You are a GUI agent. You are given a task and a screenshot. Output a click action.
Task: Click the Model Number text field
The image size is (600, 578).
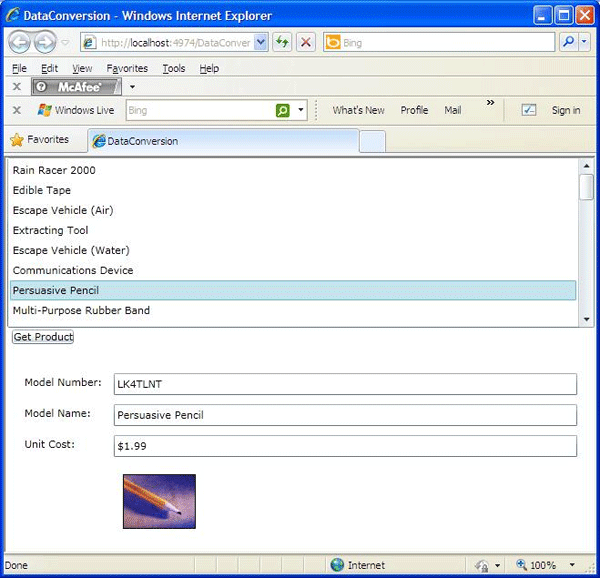pyautogui.click(x=345, y=384)
